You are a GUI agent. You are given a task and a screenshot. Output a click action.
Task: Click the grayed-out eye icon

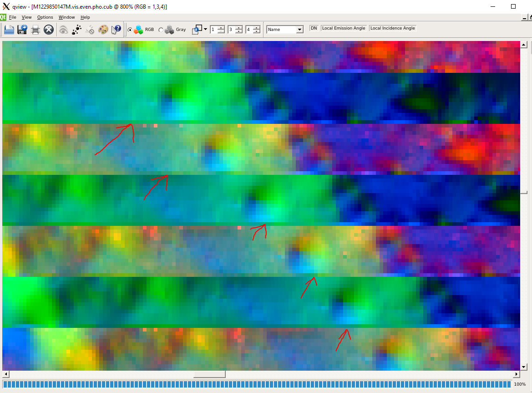click(63, 30)
